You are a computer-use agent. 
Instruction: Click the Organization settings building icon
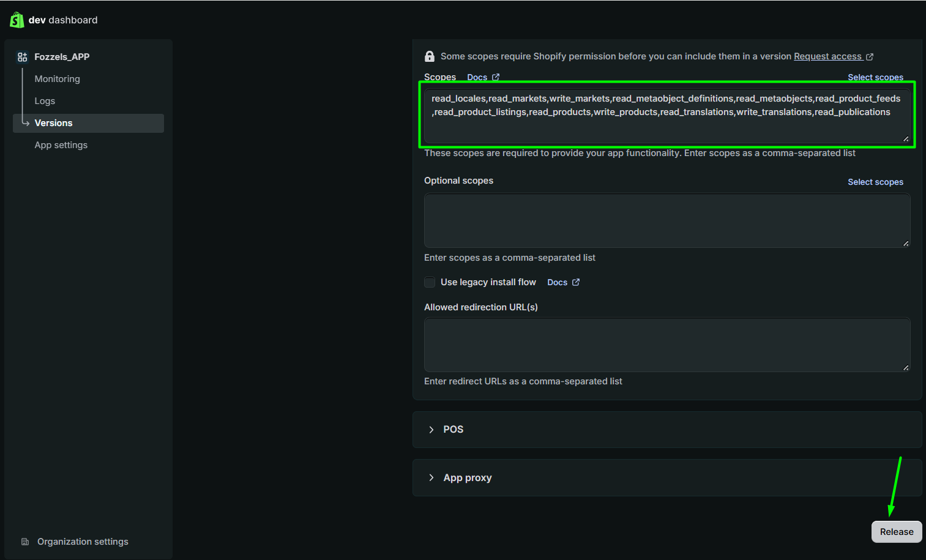[25, 542]
